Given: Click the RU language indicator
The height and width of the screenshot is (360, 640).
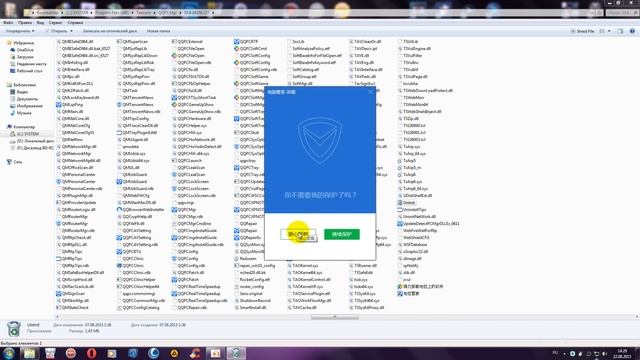Looking at the screenshot, I should tap(555, 353).
